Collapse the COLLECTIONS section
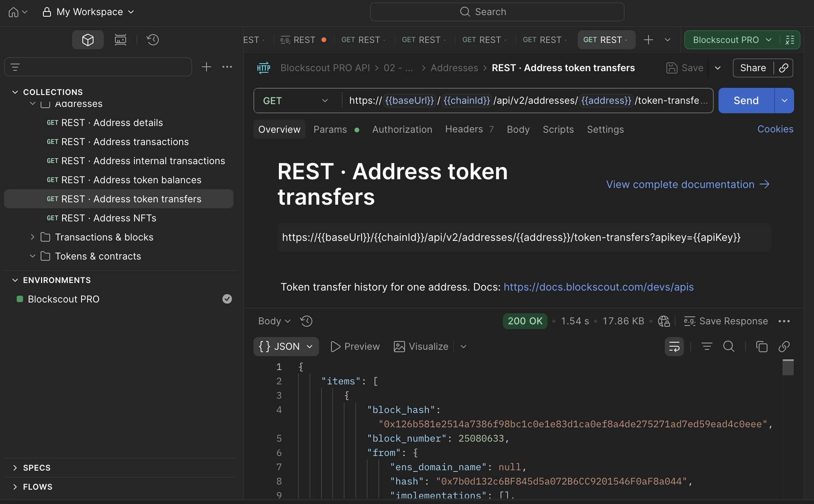The image size is (814, 504). 15,92
